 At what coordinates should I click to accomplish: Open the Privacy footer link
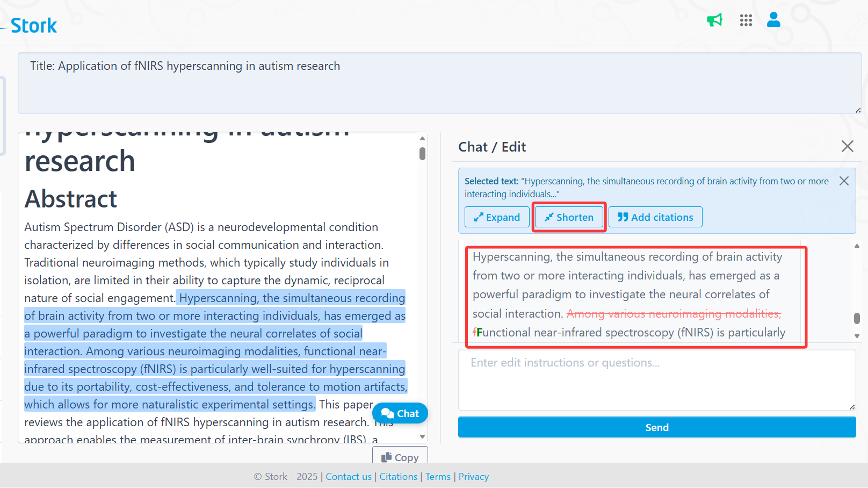coord(473,477)
